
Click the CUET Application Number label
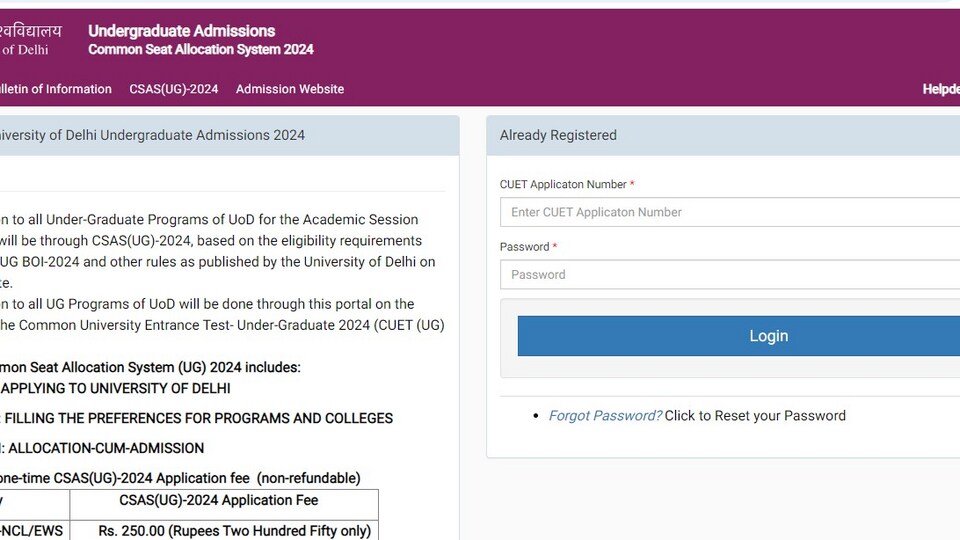point(563,184)
